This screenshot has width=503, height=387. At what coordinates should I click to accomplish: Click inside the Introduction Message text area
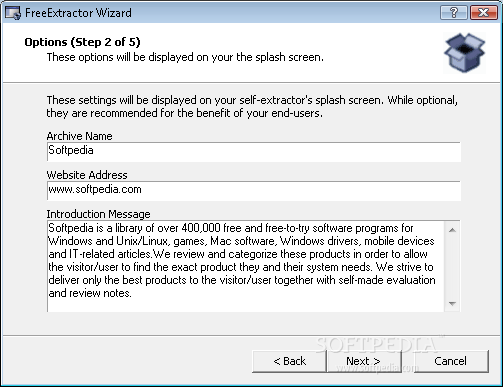coord(246,266)
